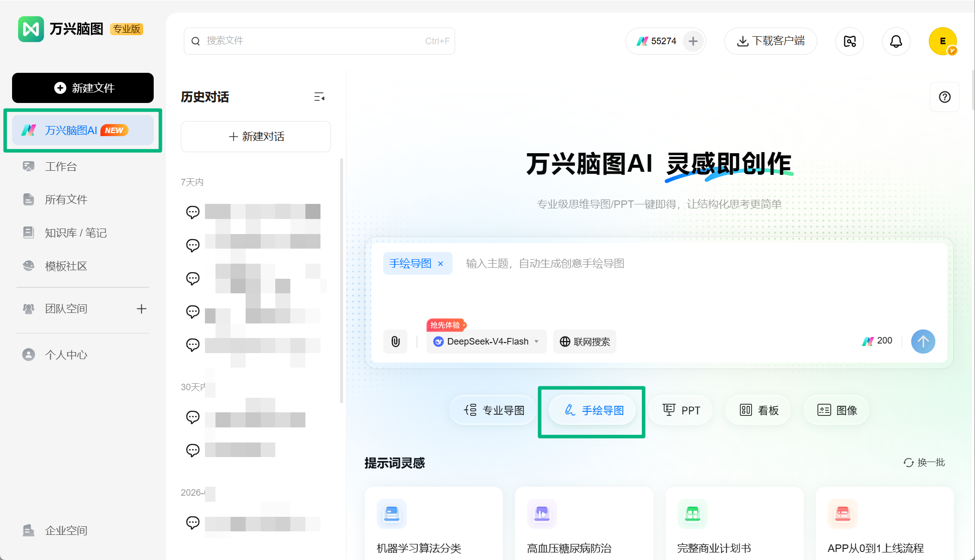Viewport: 975px width, 560px height.
Task: Open the 机器学习算法分类 prompt card
Action: click(x=434, y=523)
